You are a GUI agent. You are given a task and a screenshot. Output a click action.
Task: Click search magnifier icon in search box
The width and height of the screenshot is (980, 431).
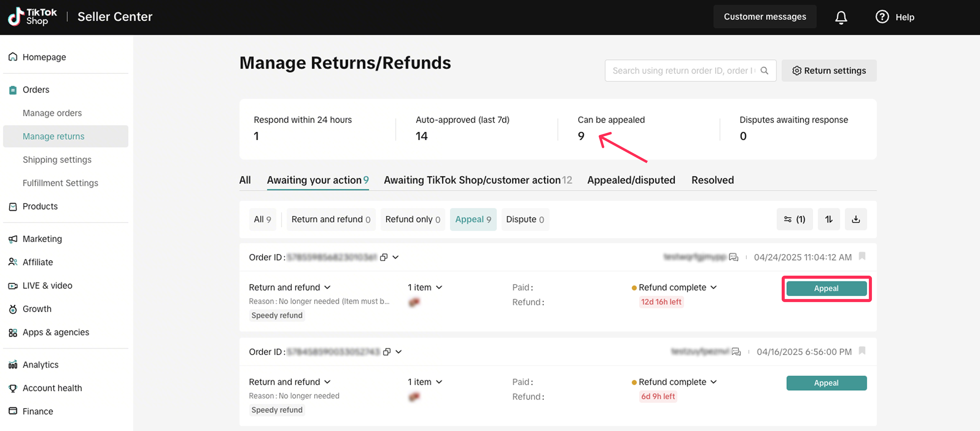(764, 71)
